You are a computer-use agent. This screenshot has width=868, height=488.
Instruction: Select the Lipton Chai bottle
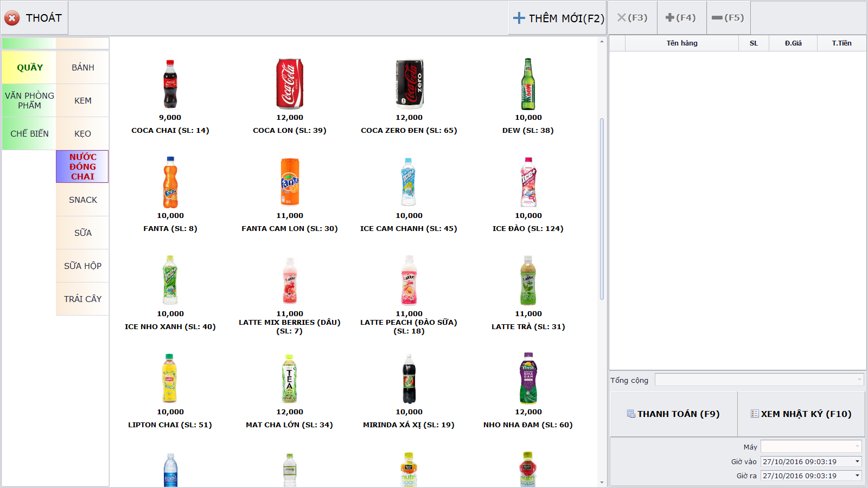tap(170, 378)
